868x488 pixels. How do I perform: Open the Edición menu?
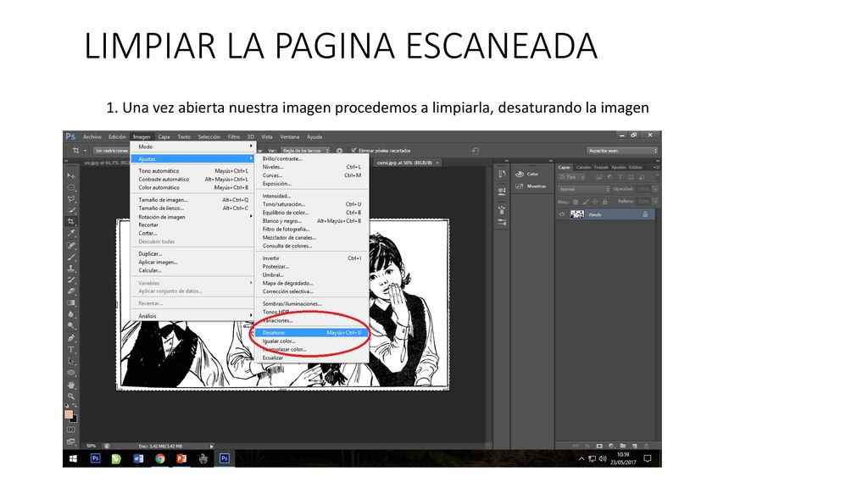pos(117,136)
